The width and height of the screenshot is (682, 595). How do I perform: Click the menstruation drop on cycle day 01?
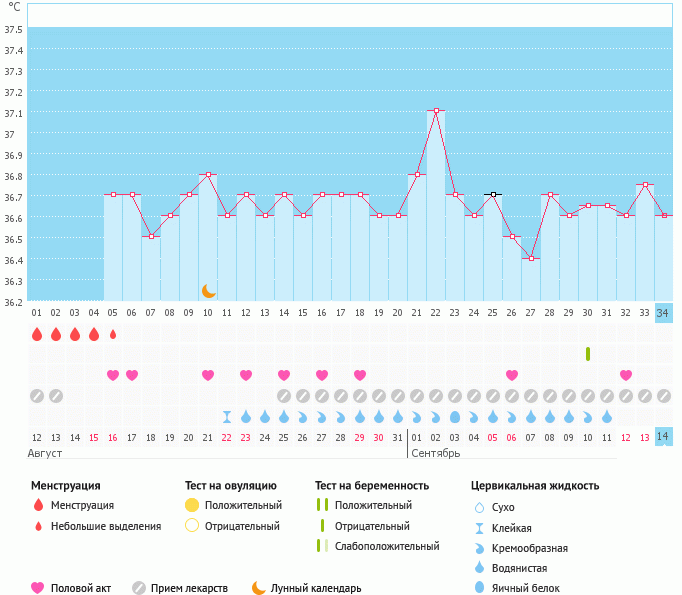37,334
